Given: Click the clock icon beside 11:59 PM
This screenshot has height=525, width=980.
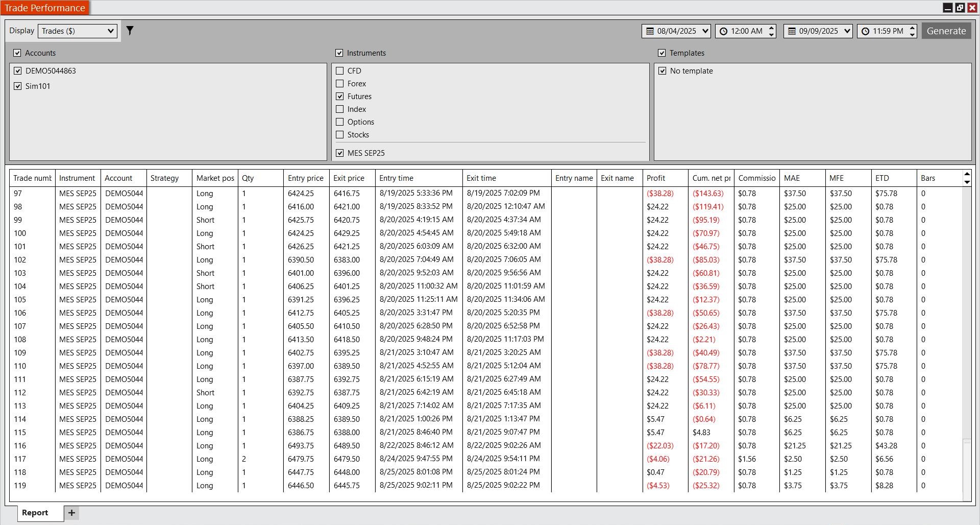Looking at the screenshot, I should click(x=865, y=31).
